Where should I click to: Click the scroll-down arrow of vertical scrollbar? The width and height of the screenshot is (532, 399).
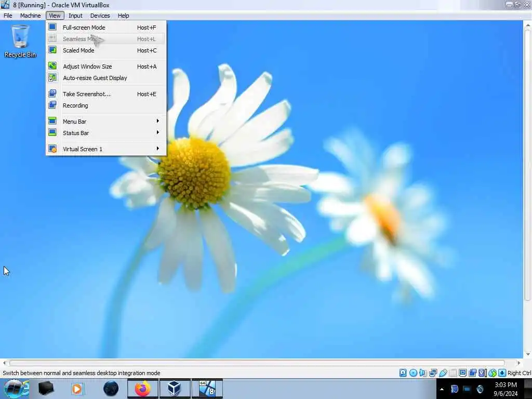528,354
